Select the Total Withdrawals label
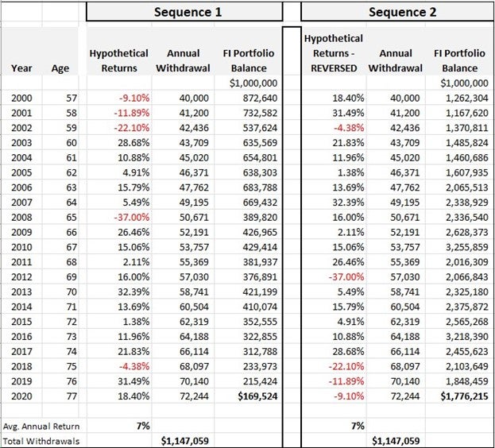495x448 pixels. pyautogui.click(x=41, y=441)
